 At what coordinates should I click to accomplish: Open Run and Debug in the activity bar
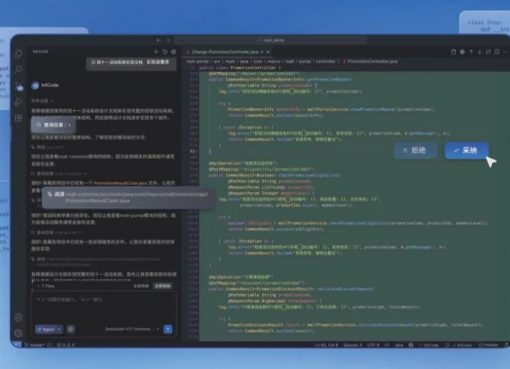[x=19, y=101]
